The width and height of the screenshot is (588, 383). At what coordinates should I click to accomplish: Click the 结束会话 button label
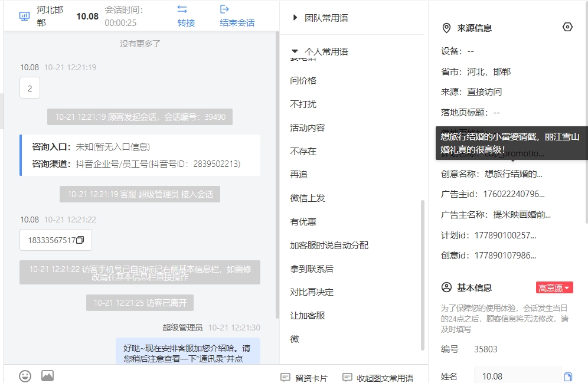pyautogui.click(x=237, y=23)
